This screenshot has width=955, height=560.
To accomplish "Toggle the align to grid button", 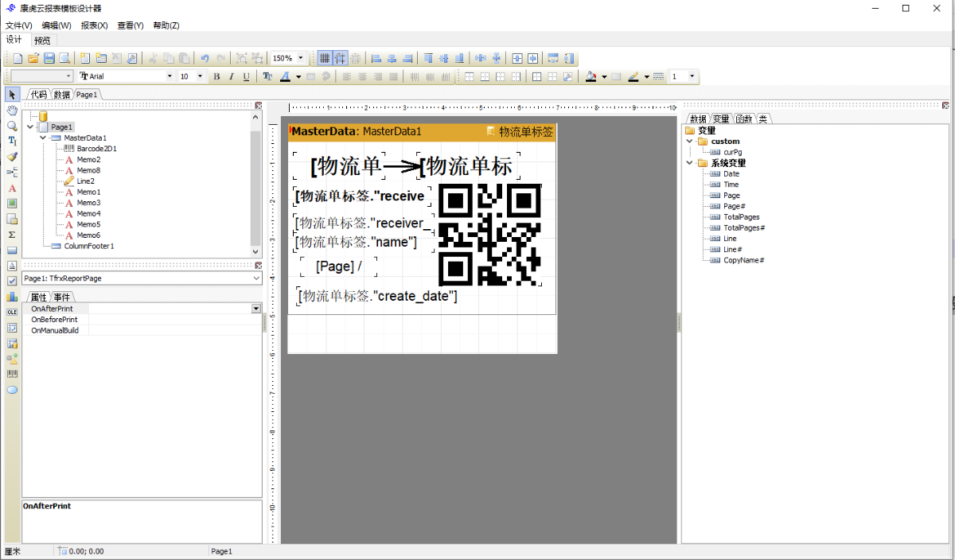I will [x=341, y=58].
